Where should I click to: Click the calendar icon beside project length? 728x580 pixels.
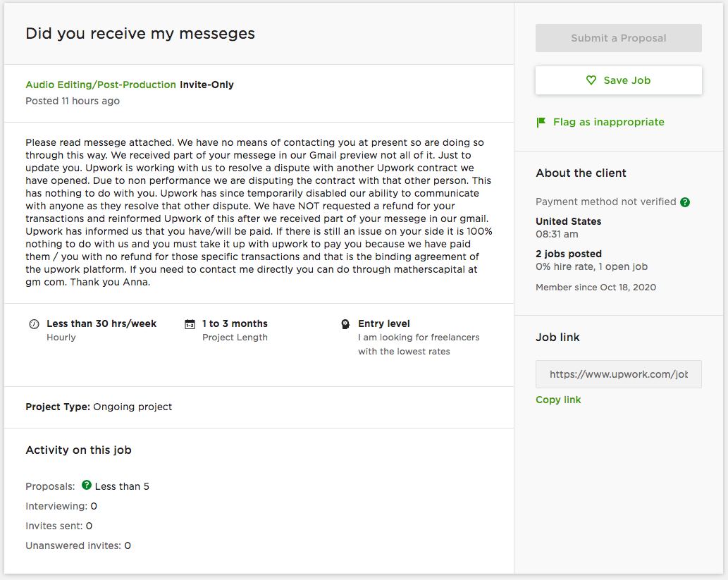click(190, 324)
